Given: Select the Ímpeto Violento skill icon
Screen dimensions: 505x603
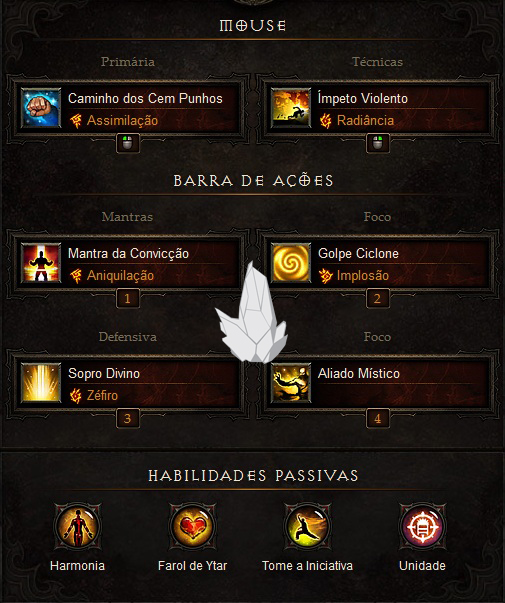Looking at the screenshot, I should (290, 108).
